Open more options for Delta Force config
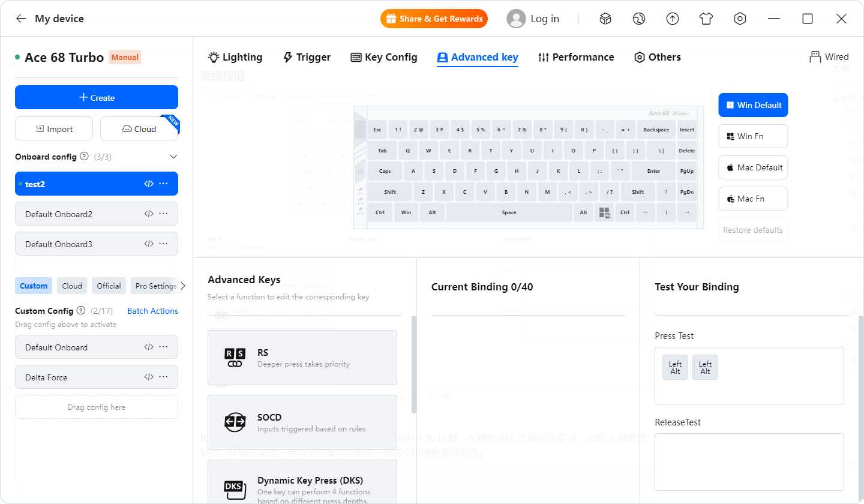The height and width of the screenshot is (504, 864). click(163, 377)
